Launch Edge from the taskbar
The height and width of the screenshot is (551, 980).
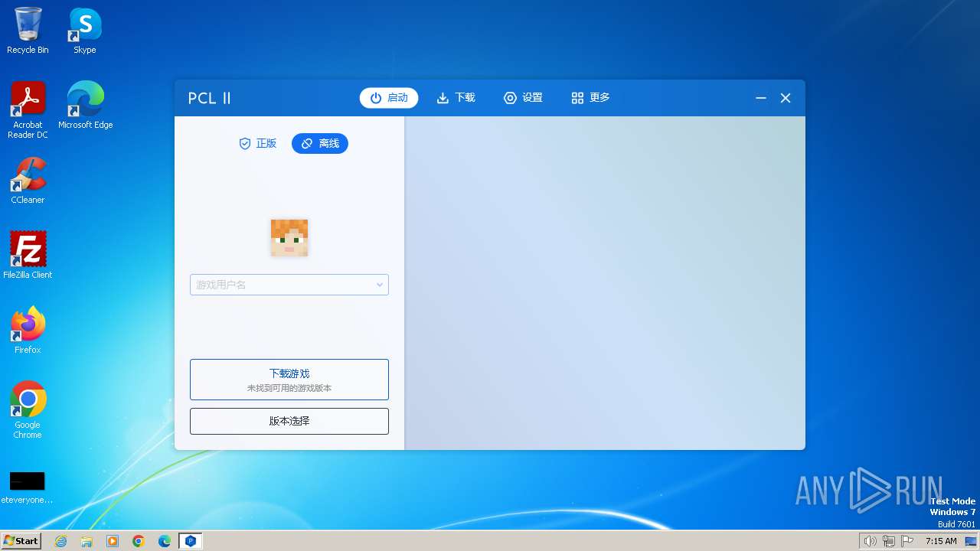[x=165, y=541]
